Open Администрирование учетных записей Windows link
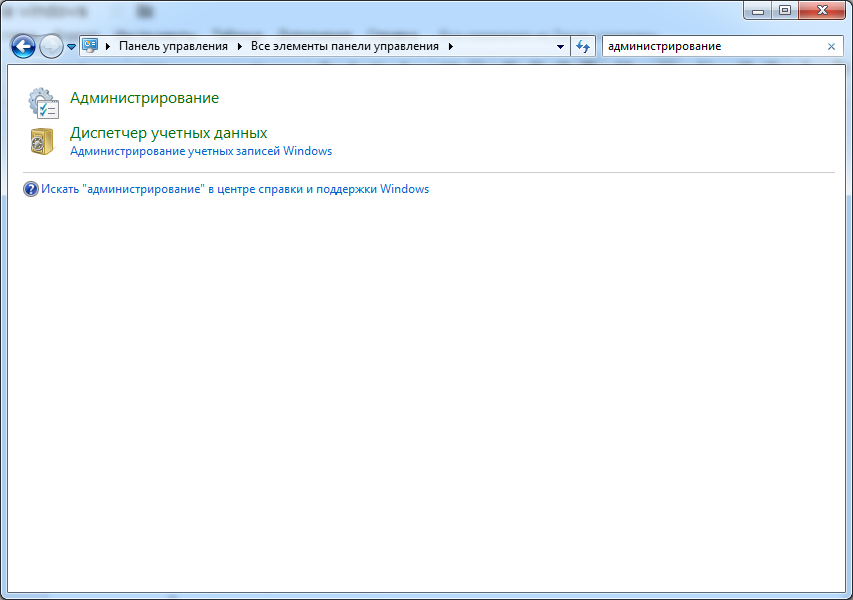 click(x=200, y=151)
